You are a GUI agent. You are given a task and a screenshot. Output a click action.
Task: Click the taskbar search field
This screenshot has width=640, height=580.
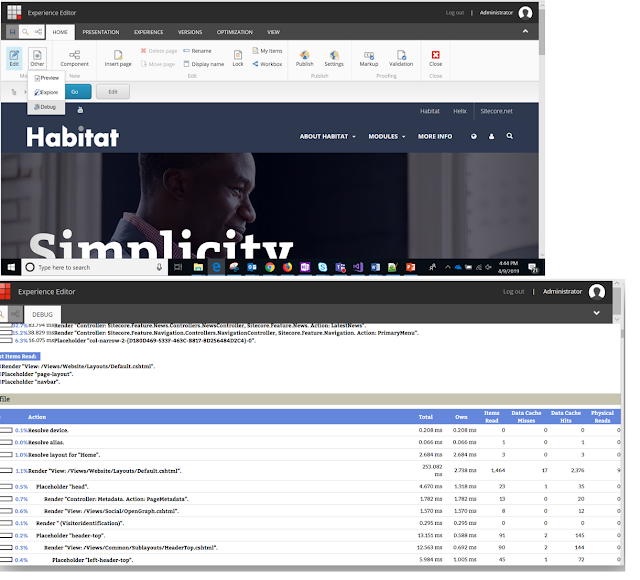(94, 267)
